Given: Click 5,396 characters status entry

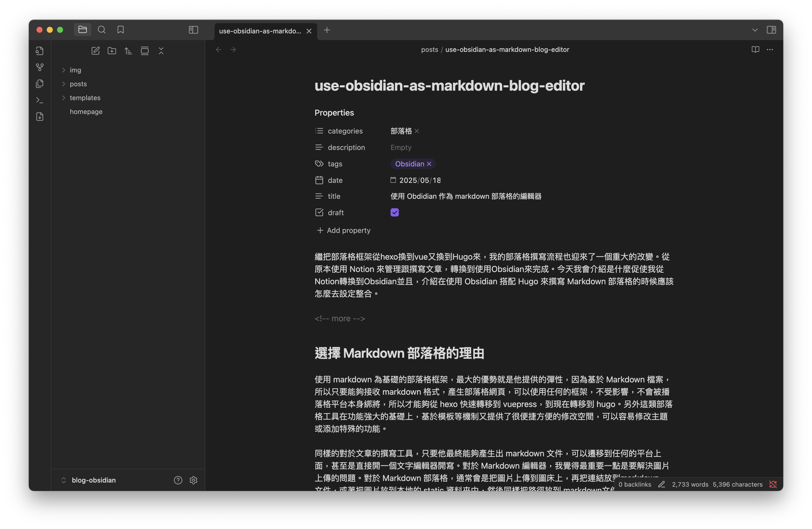Looking at the screenshot, I should [x=737, y=484].
